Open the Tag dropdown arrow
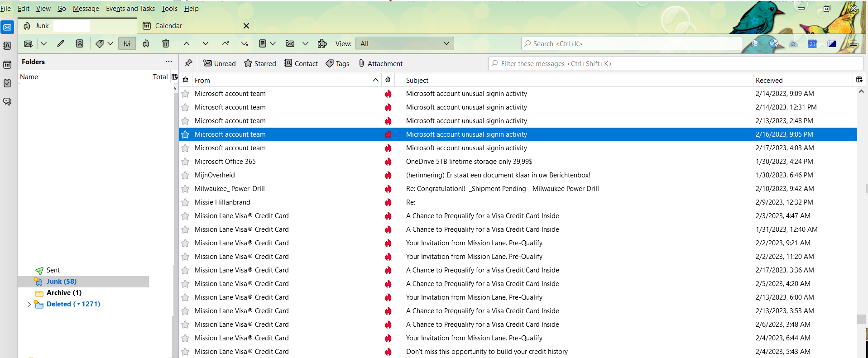Screen dimensions: 868x358 110,43
